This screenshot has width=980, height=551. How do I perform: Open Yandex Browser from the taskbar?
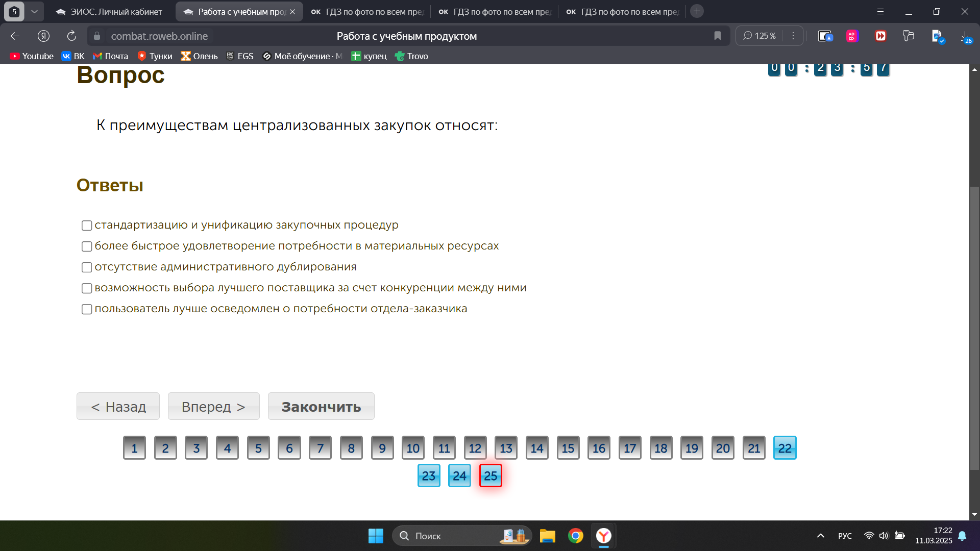point(604,536)
